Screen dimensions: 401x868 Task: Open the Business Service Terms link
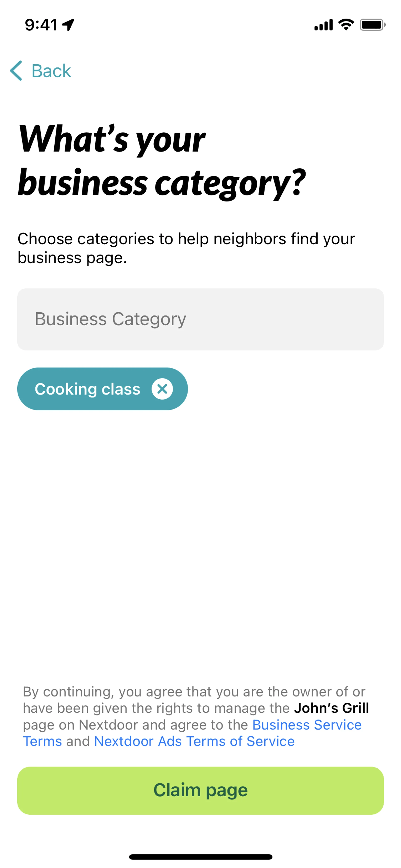pos(192,733)
